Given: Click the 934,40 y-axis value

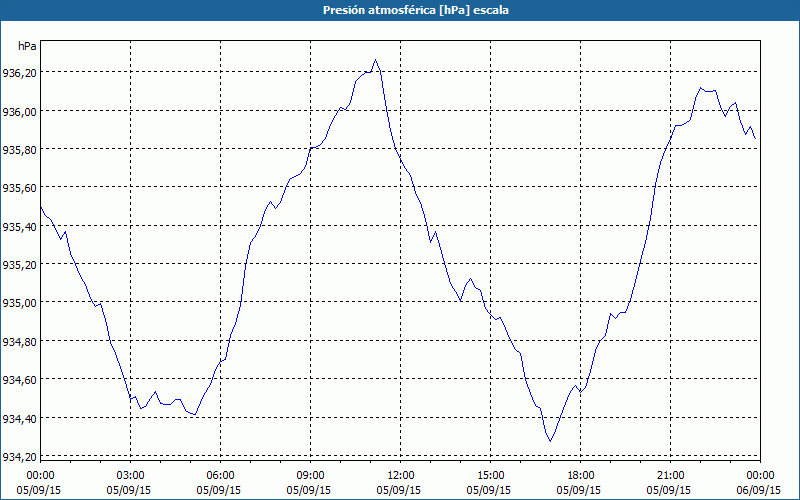Looking at the screenshot, I should click(x=18, y=418).
